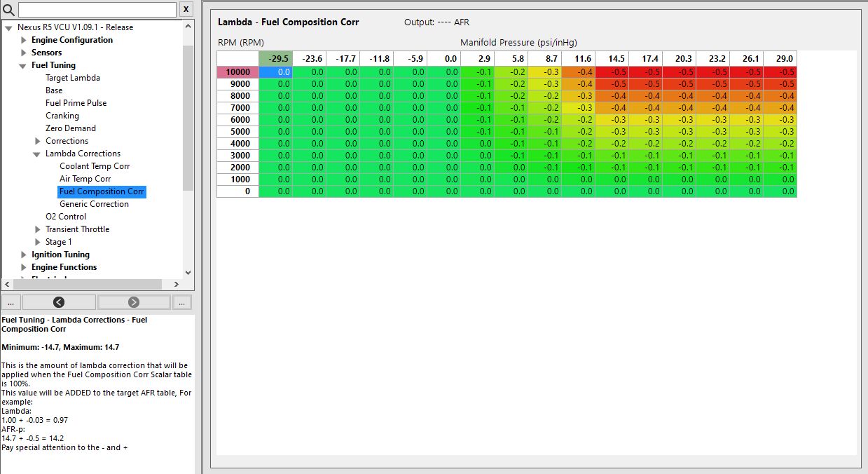Click the ellipsis button left of back arrow
Image resolution: width=868 pixels, height=474 pixels.
coord(11,302)
